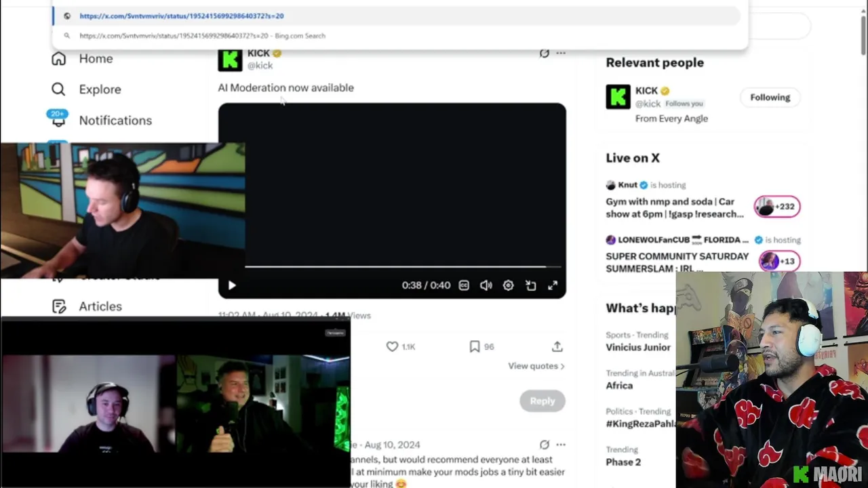Open the KICK avatar under Relevant people

pyautogui.click(x=618, y=97)
